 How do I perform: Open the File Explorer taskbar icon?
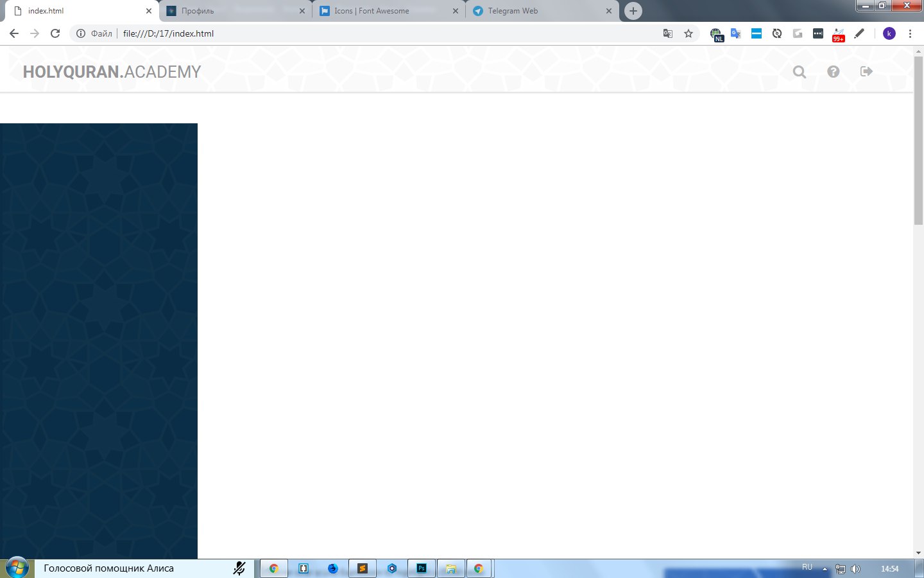[x=451, y=568]
